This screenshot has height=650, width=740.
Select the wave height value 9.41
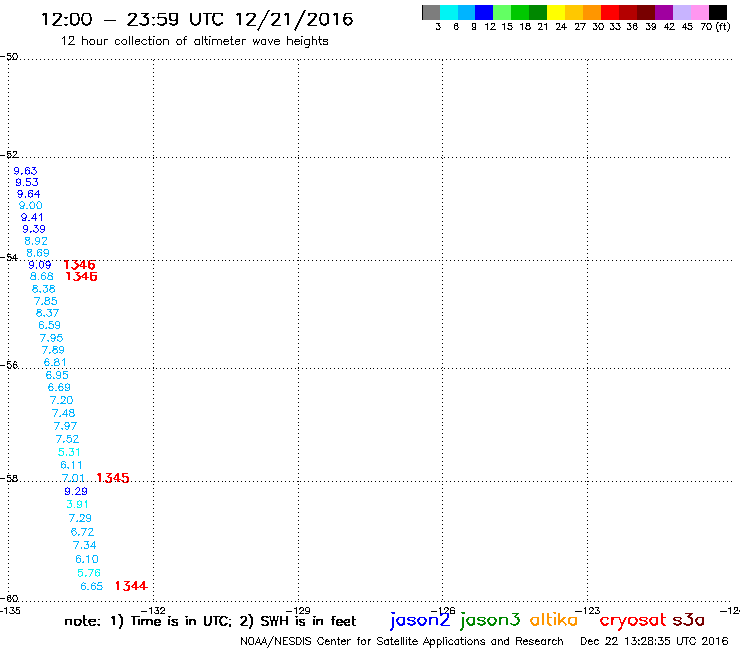point(32,217)
